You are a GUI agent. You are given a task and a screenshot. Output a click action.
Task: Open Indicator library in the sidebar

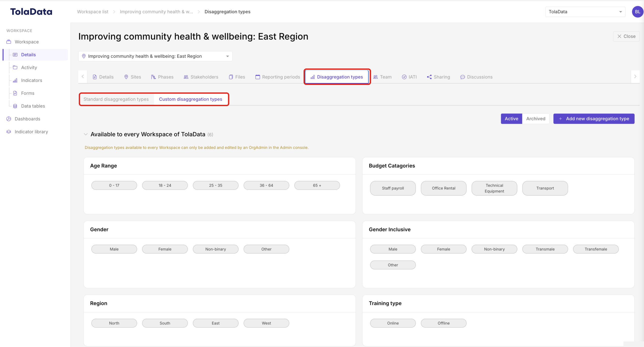31,132
